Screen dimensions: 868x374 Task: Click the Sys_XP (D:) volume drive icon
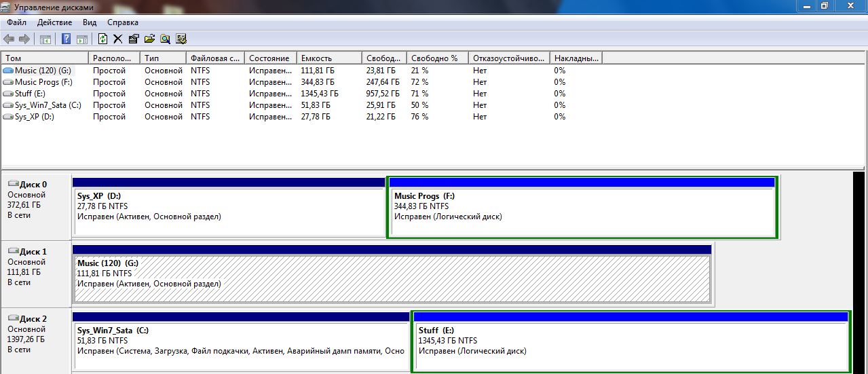click(8, 117)
